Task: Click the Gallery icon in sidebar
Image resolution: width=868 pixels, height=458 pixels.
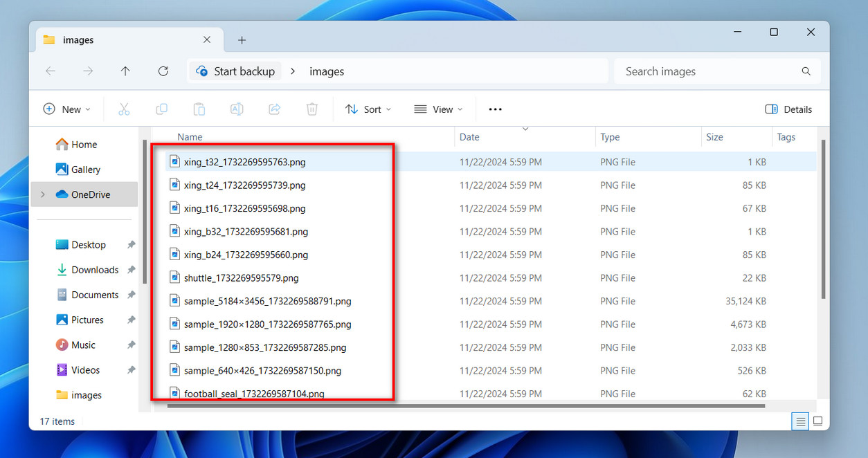Action: pos(61,170)
